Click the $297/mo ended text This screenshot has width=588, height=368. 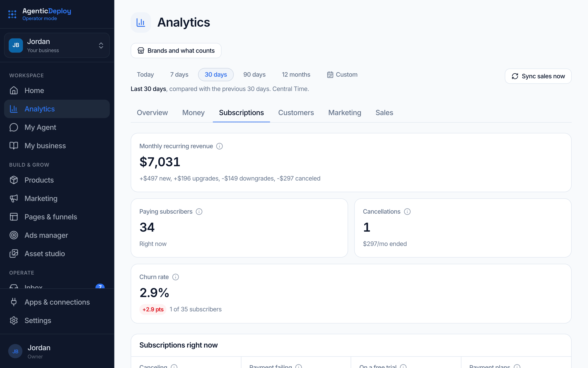coord(385,244)
